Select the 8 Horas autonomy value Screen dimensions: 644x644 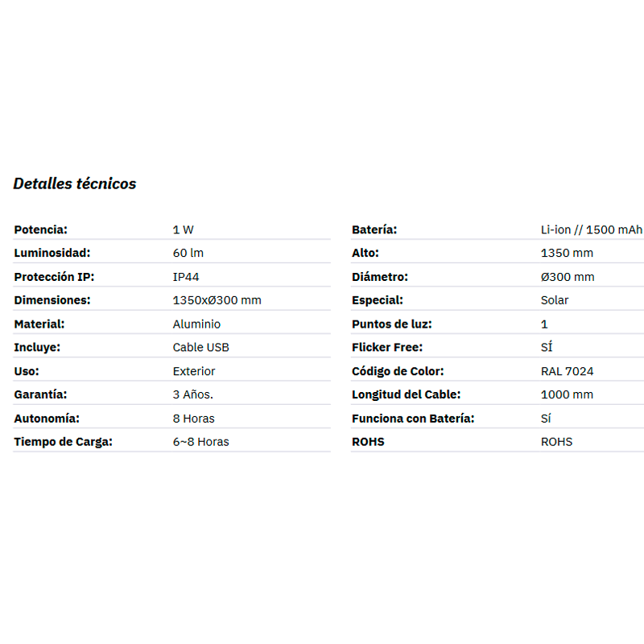pyautogui.click(x=194, y=419)
